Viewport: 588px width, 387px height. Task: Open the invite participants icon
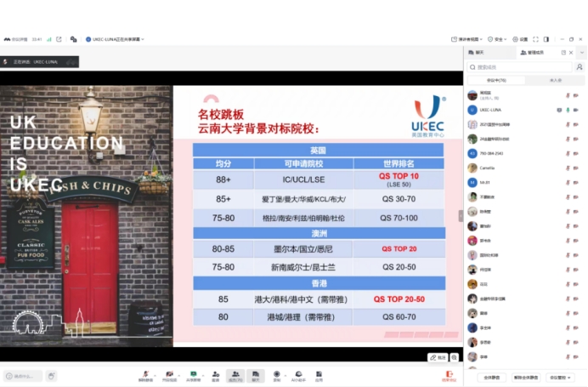click(x=215, y=374)
